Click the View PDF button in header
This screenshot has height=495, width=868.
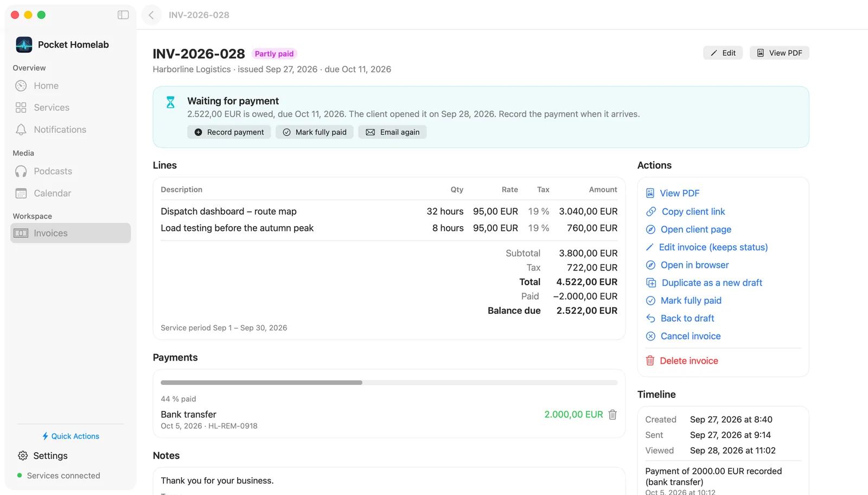[x=779, y=53]
